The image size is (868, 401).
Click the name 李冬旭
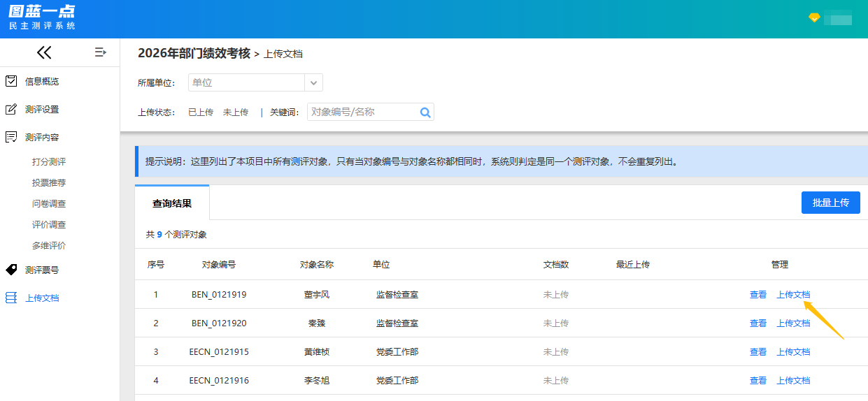pos(317,380)
